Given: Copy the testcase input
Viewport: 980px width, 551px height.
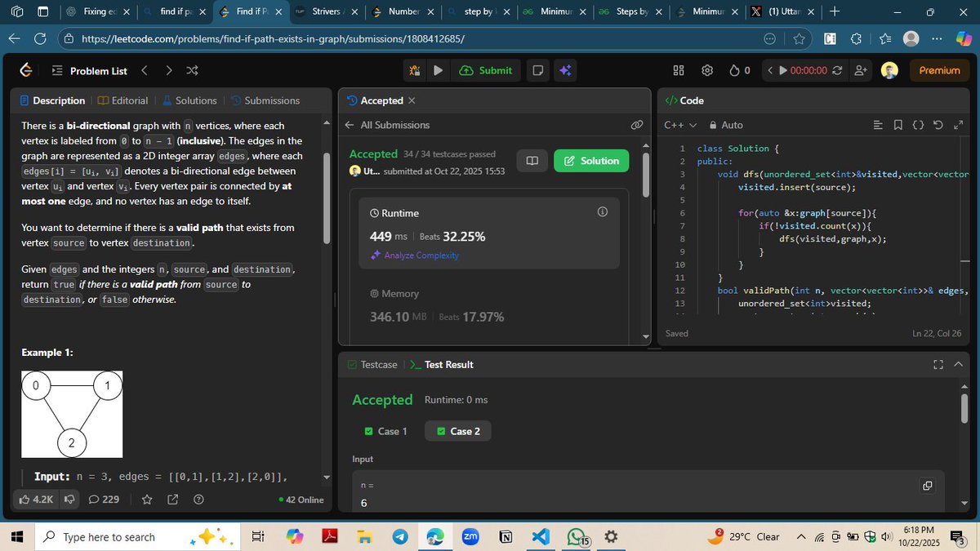Looking at the screenshot, I should click(x=927, y=485).
